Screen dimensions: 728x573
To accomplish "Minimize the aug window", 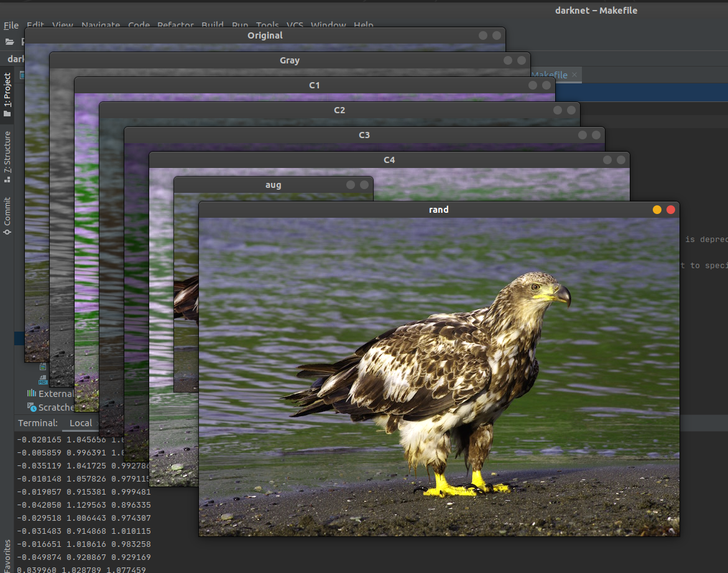I will 351,185.
